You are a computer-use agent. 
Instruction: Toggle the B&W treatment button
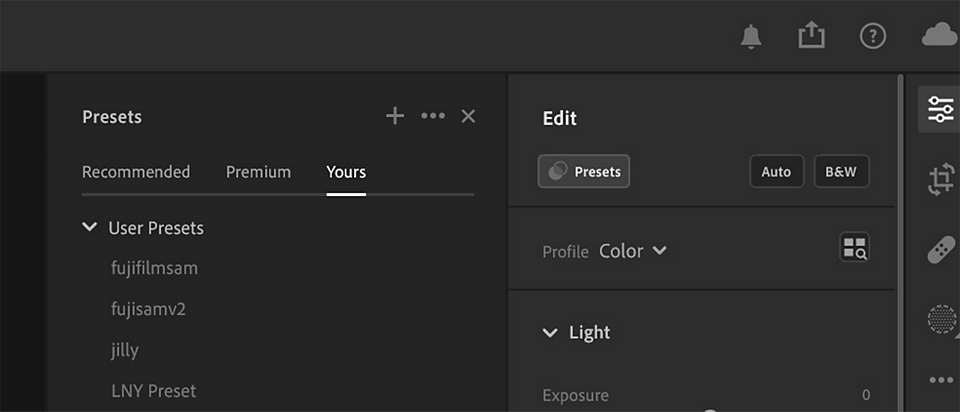841,171
